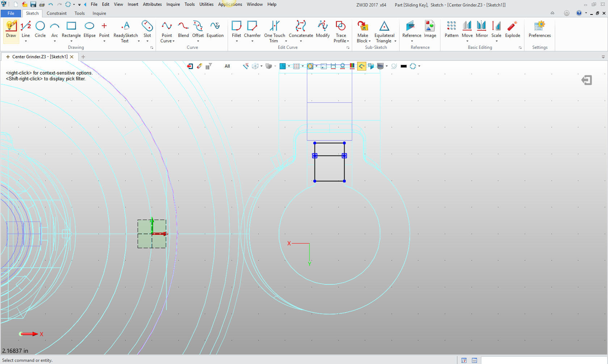The image size is (608, 364).
Task: Open the Inquire ribbon tab
Action: tap(99, 13)
